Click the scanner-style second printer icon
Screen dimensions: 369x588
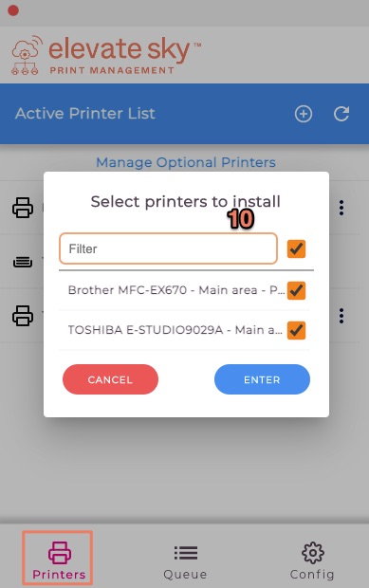[23, 262]
